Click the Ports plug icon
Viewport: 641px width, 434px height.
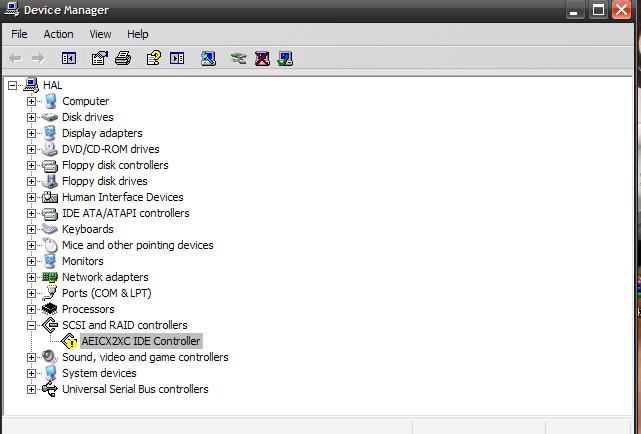(x=50, y=293)
